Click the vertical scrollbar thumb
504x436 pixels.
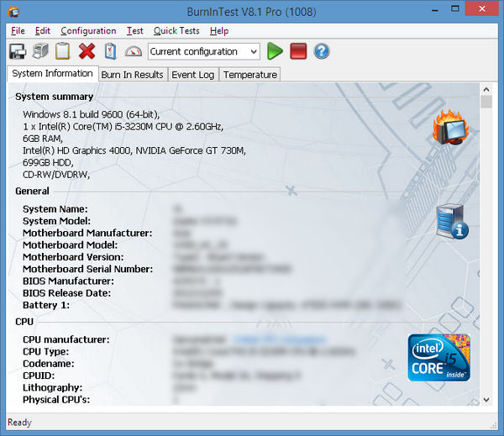tap(486, 102)
